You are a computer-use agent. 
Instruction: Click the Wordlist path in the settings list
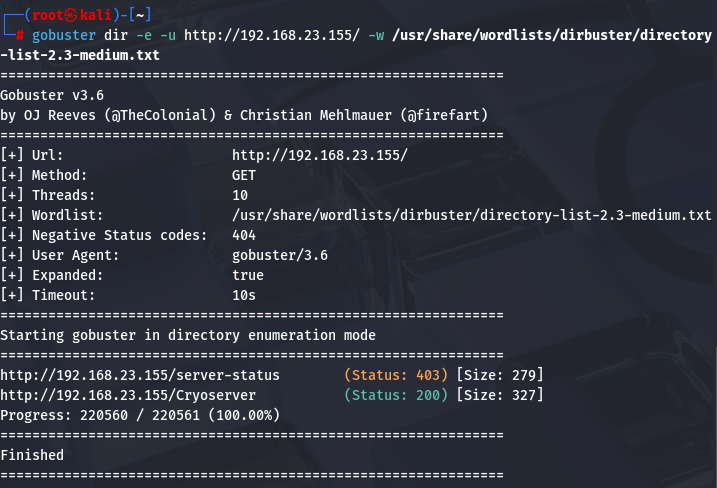(x=472, y=215)
